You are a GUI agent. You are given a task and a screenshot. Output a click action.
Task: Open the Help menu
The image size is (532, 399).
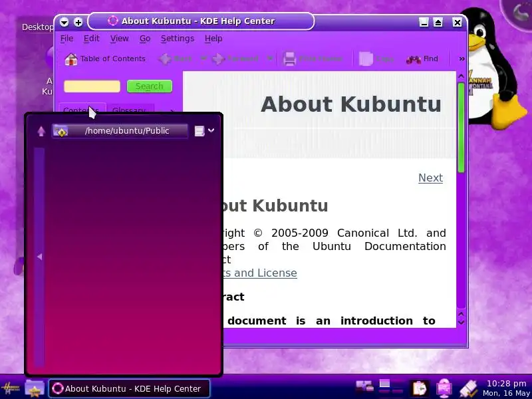coord(213,39)
